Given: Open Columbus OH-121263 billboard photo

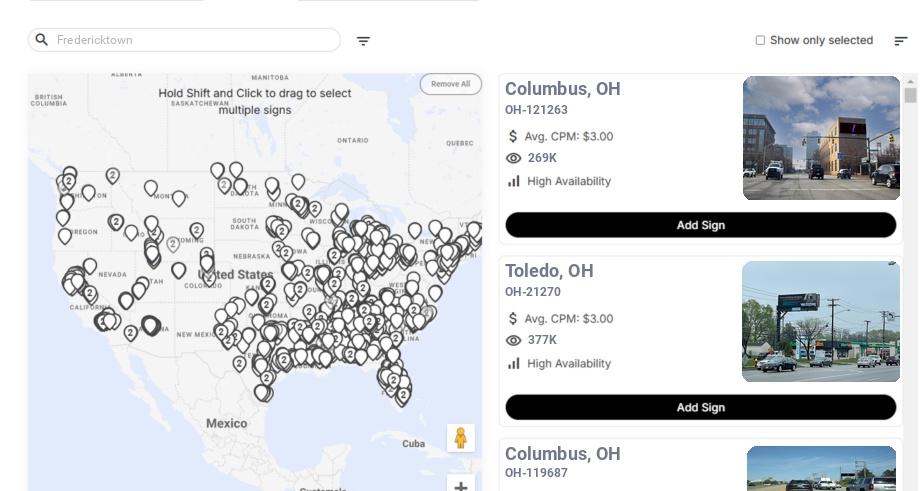Looking at the screenshot, I should pos(821,138).
